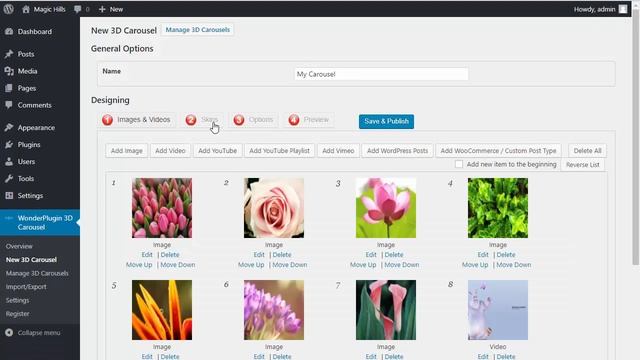The height and width of the screenshot is (360, 640).
Task: Open the Images & Videos tab
Action: [137, 120]
